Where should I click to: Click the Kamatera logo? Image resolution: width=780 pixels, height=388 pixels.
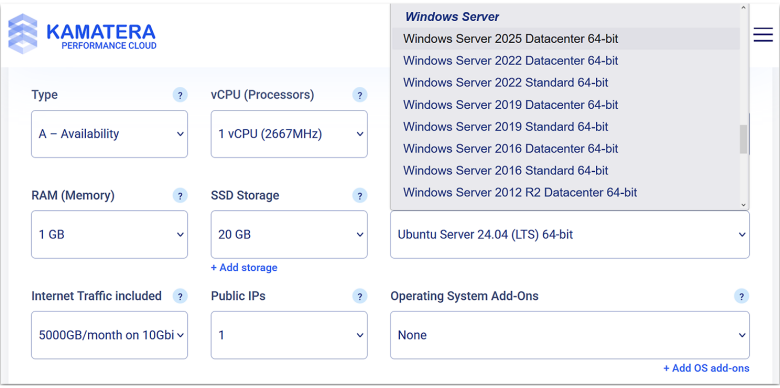tap(82, 34)
